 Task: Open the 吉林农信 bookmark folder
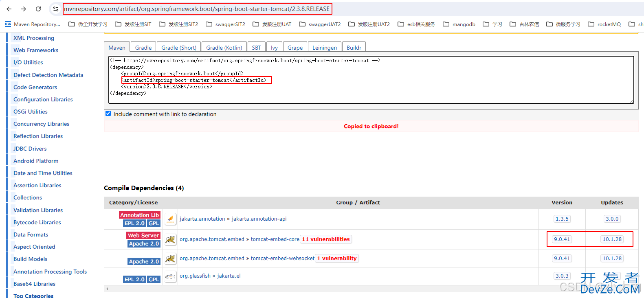click(524, 24)
